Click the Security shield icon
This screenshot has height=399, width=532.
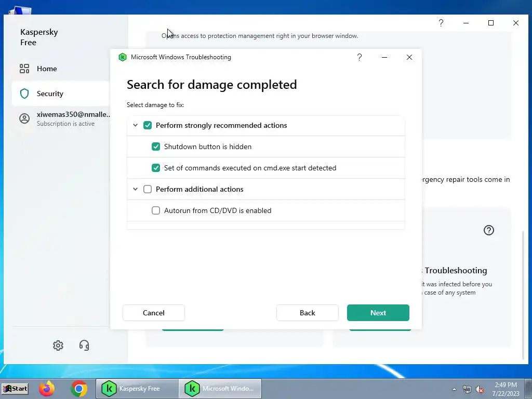(x=24, y=94)
